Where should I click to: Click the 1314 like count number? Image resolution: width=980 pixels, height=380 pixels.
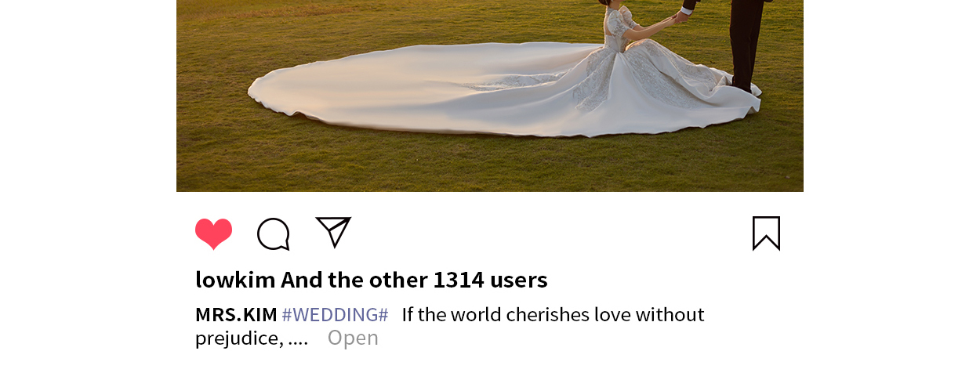pyautogui.click(x=459, y=280)
